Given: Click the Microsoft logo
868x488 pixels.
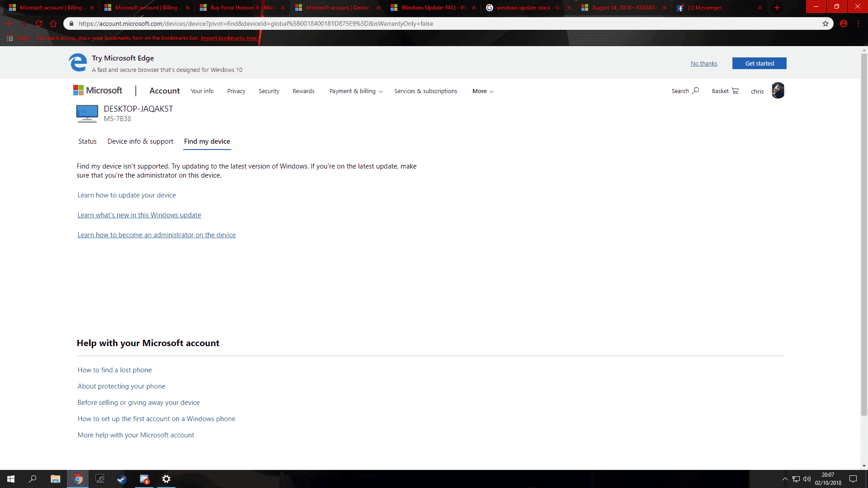Looking at the screenshot, I should point(98,90).
